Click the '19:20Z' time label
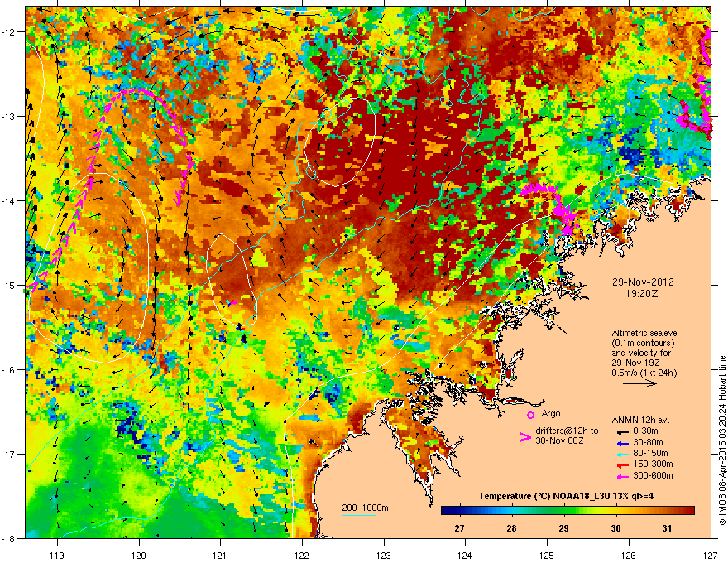 tap(642, 294)
